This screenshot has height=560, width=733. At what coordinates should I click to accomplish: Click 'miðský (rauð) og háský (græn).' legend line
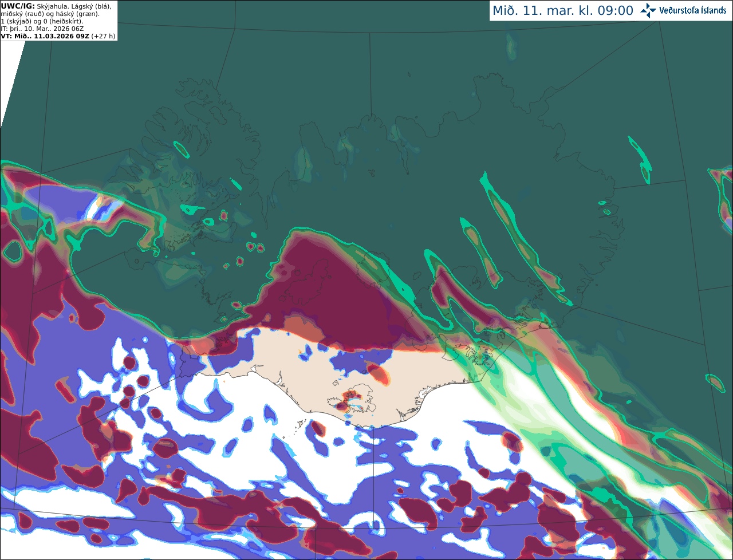pos(50,14)
